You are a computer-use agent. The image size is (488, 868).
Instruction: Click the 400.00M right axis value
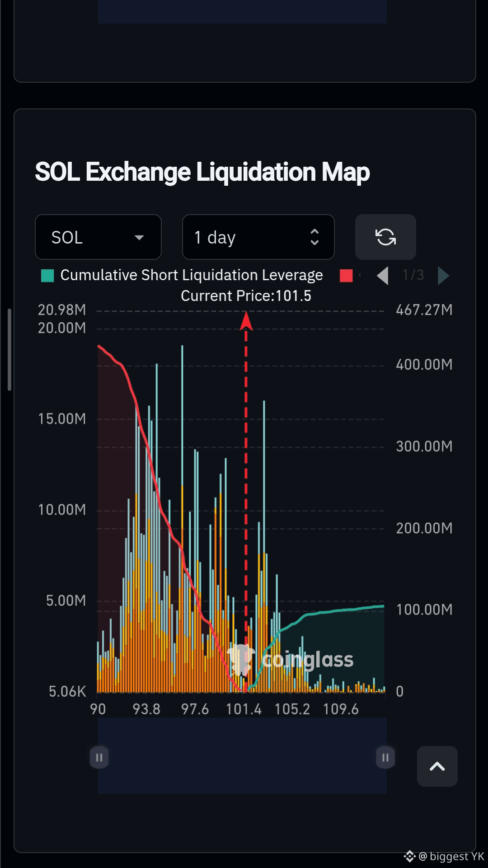pos(424,365)
